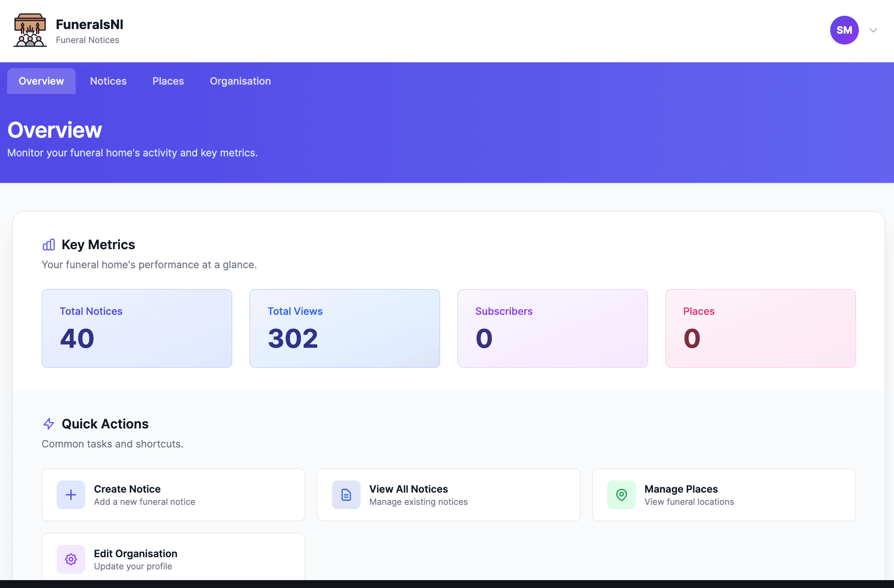Click the Quick Actions lightning bolt icon
This screenshot has width=894, height=588.
tap(48, 424)
